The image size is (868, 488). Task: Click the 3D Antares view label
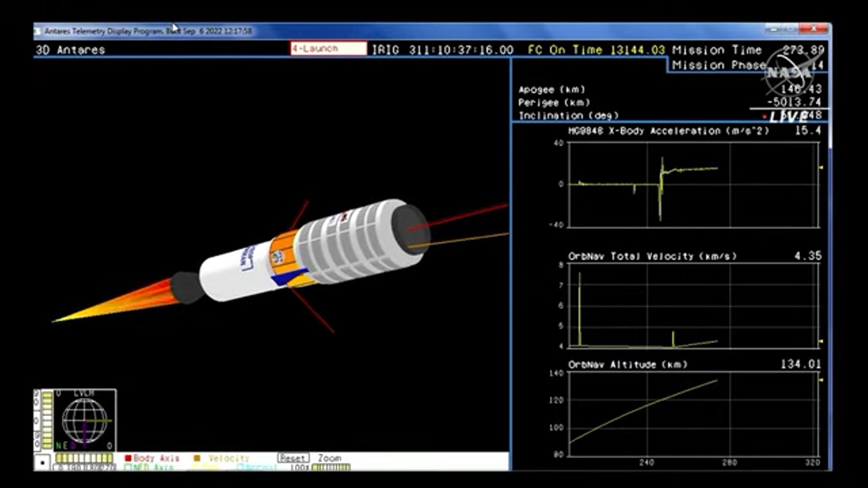tap(71, 50)
